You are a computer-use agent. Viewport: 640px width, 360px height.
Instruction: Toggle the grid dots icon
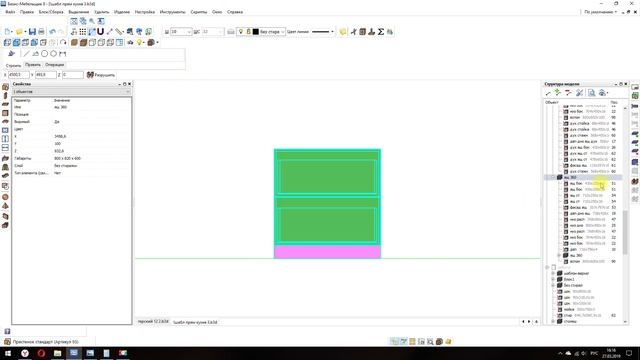[83, 31]
